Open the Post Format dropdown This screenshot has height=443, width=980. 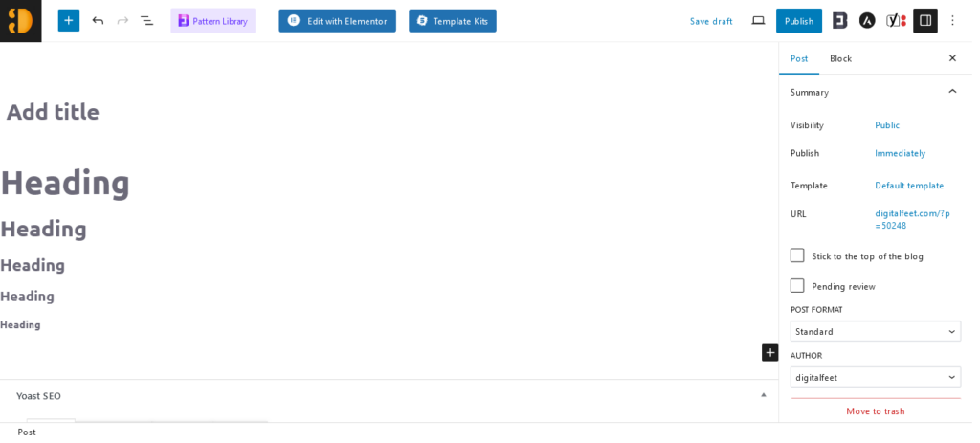[x=876, y=332]
